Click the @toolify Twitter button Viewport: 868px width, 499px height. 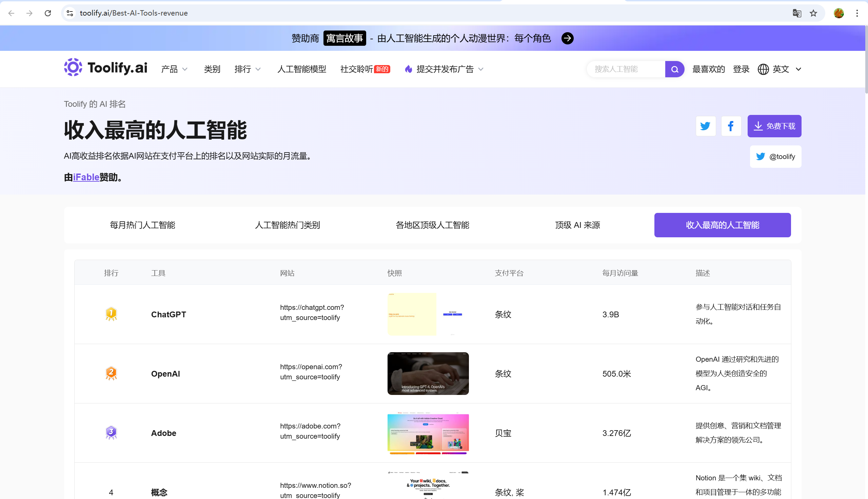tap(775, 156)
